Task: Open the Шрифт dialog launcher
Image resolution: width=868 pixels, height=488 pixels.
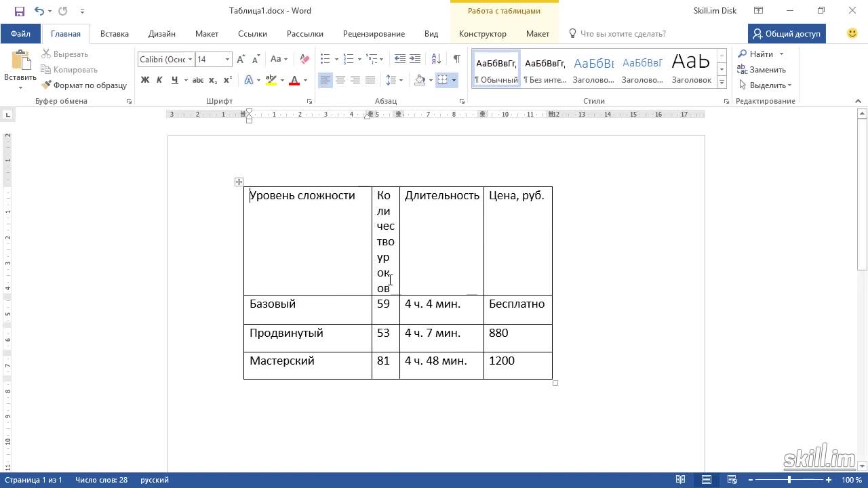Action: coord(309,102)
